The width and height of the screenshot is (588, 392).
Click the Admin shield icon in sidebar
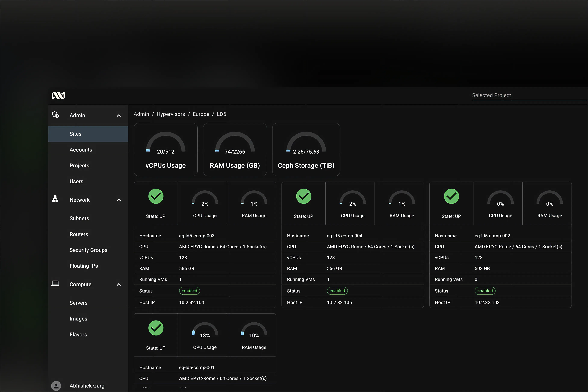(56, 115)
